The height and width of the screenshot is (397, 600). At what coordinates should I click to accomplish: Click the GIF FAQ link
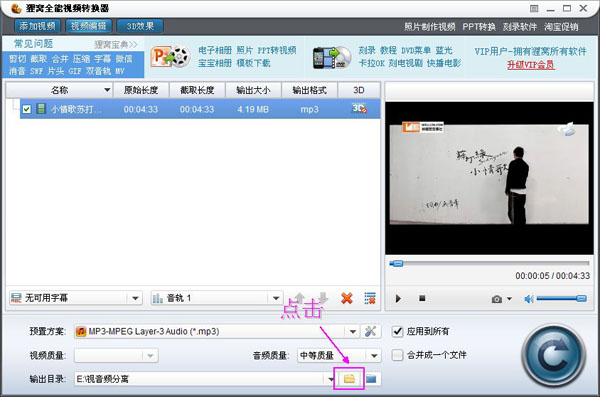click(x=75, y=71)
